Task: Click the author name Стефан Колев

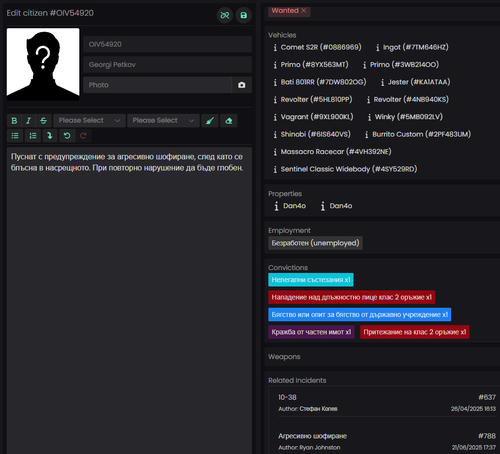Action: [318, 409]
